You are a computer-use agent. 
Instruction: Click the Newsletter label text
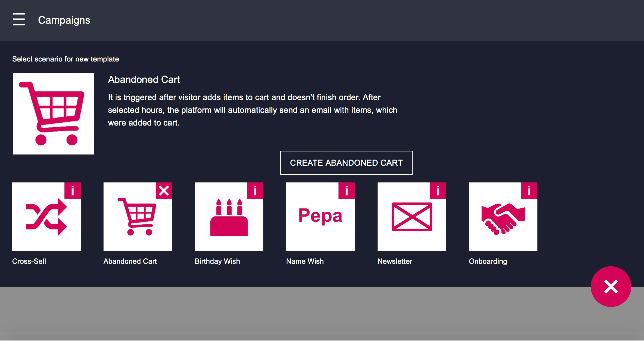(x=395, y=261)
